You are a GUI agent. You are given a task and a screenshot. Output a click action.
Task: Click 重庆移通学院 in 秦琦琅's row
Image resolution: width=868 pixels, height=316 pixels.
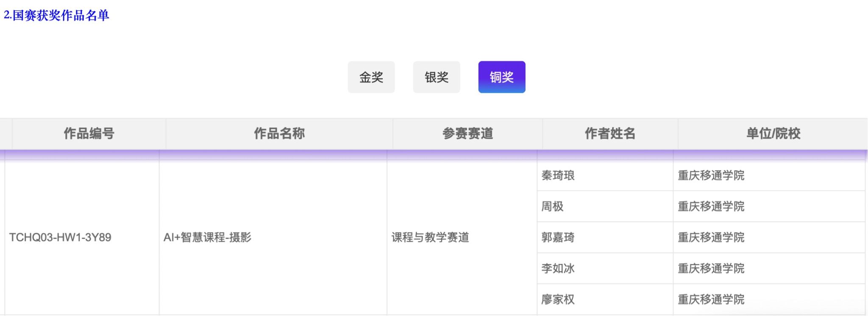point(711,176)
